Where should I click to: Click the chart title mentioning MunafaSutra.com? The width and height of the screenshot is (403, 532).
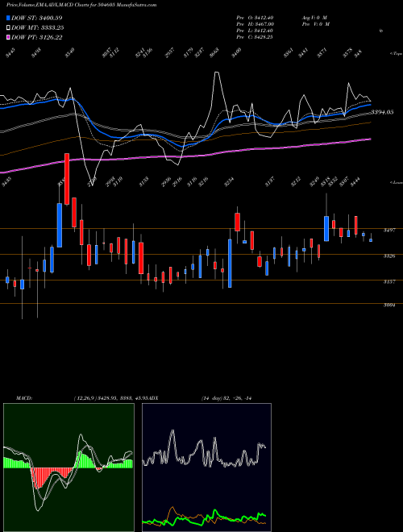point(81,5)
